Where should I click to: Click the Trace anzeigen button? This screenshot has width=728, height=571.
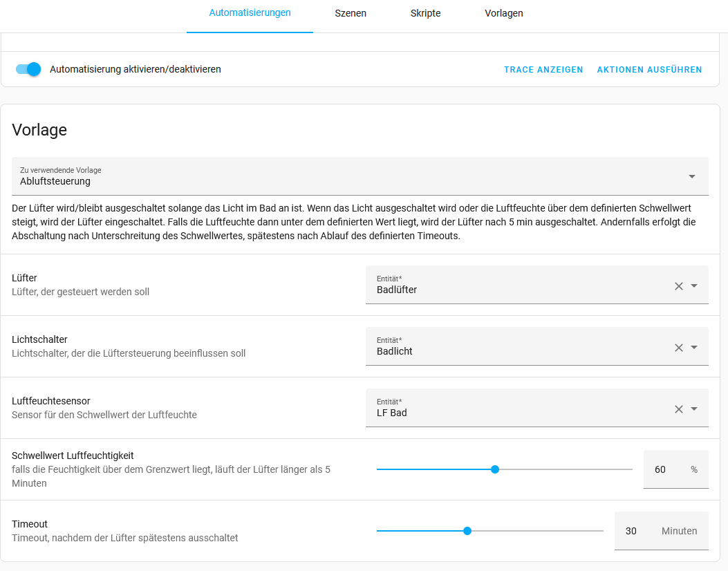(x=543, y=70)
